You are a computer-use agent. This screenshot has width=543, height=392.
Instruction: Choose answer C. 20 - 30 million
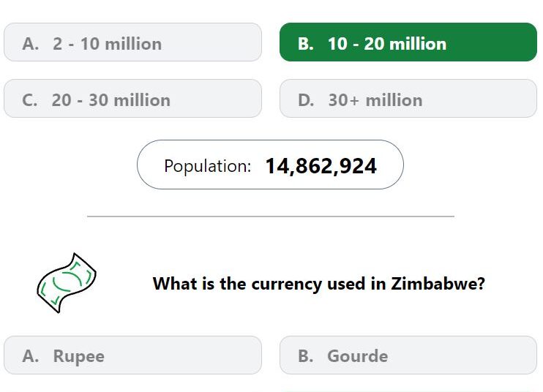tap(132, 99)
